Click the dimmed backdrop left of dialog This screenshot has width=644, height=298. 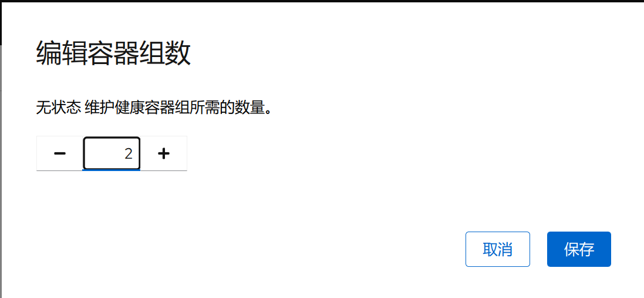click(x=1, y=165)
